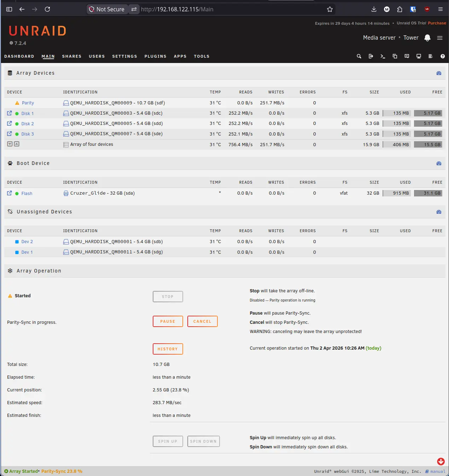Click the Dev 1 blue status square

pos(17,252)
